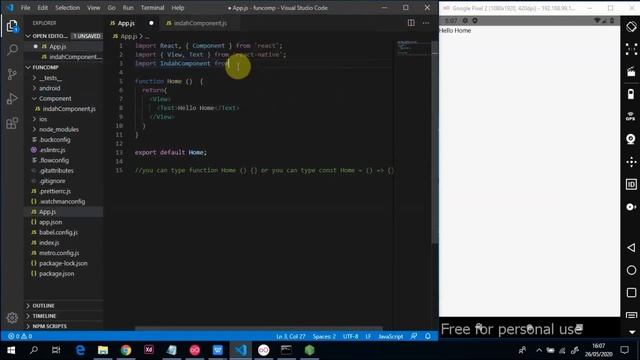Screen dimensions: 640x360
Task: Open Google Chrome from the taskbar
Action: (x=126, y=350)
